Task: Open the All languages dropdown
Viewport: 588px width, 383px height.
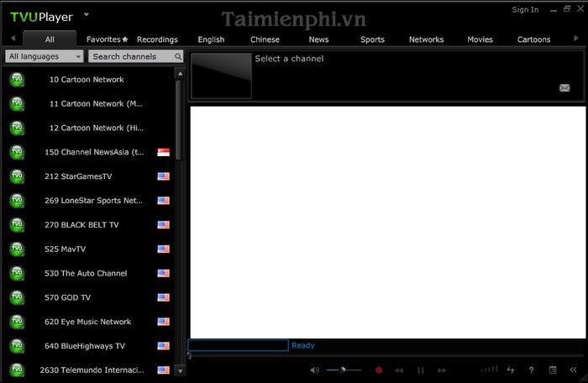Action: click(x=45, y=56)
